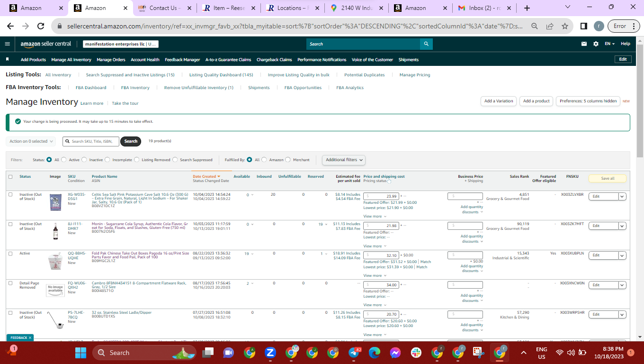Open the Seller Central settings gear

(596, 44)
